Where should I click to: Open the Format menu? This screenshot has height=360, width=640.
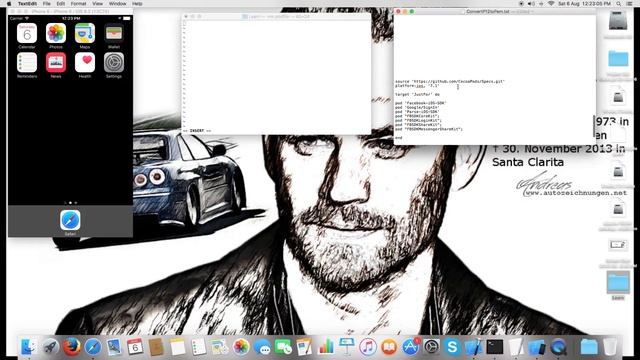(78, 4)
